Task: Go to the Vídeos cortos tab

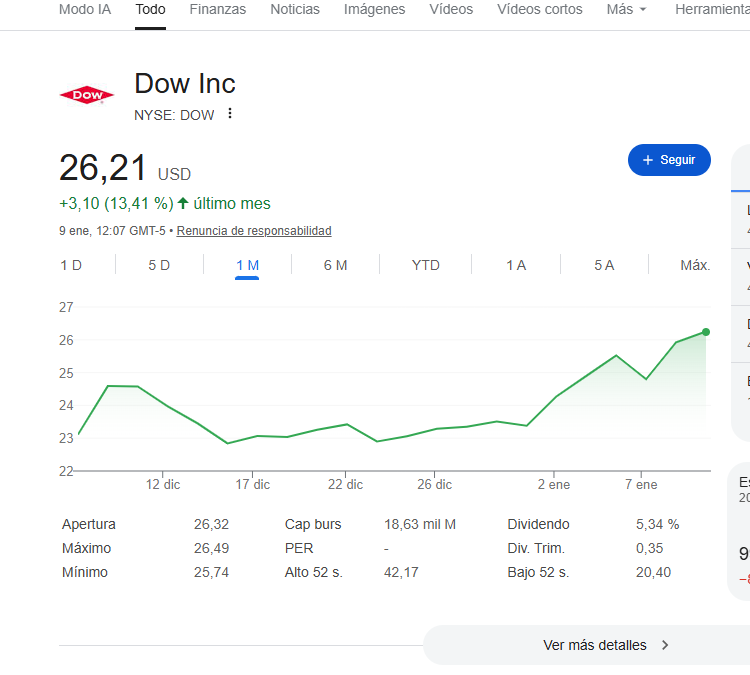Action: tap(539, 10)
